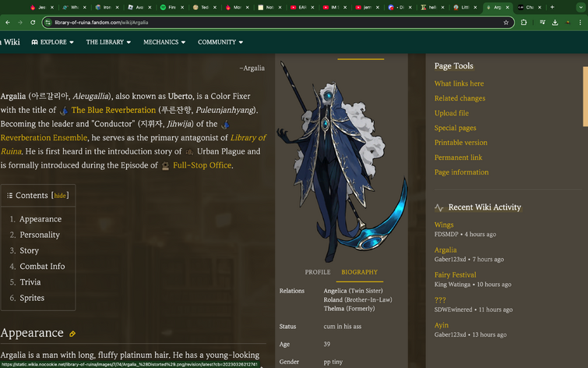Open 'Argalia' recent activity entry
The height and width of the screenshot is (368, 588).
(x=445, y=250)
